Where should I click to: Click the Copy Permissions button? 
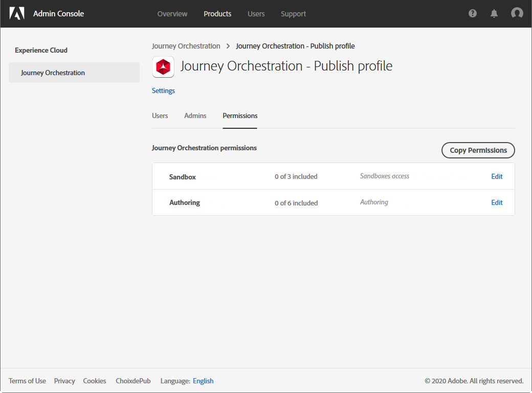pos(478,150)
